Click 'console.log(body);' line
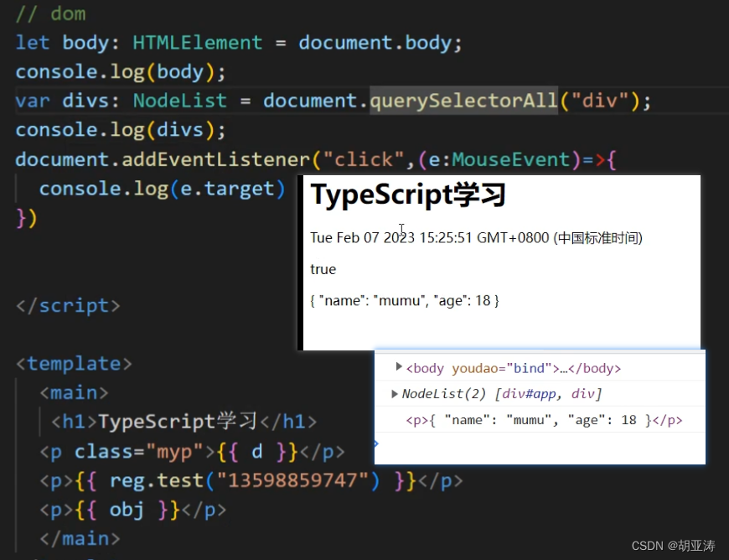The height and width of the screenshot is (560, 729). tap(121, 72)
